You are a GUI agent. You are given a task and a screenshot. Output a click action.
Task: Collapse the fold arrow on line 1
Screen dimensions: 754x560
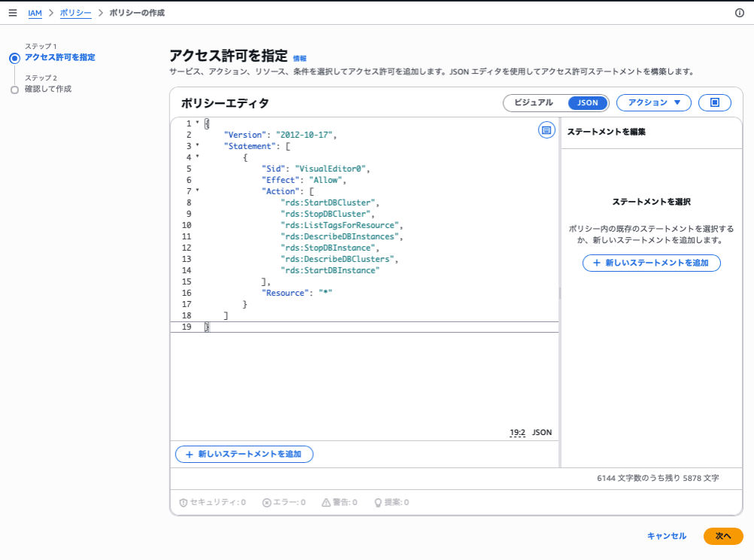coord(197,123)
